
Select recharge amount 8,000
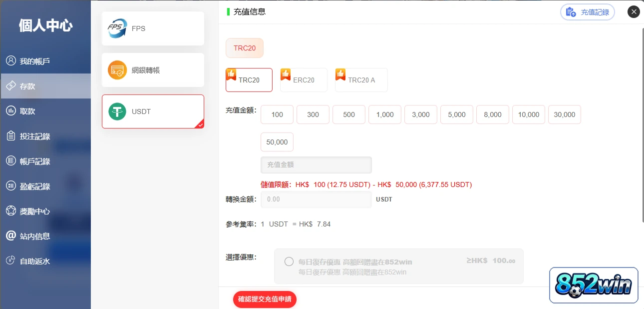[493, 114]
